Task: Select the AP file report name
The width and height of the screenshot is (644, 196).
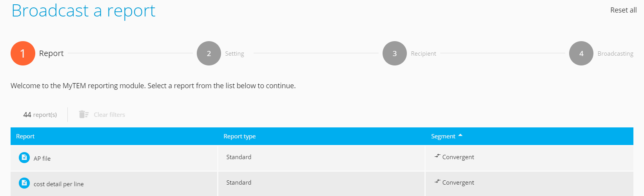Action: pos(42,159)
